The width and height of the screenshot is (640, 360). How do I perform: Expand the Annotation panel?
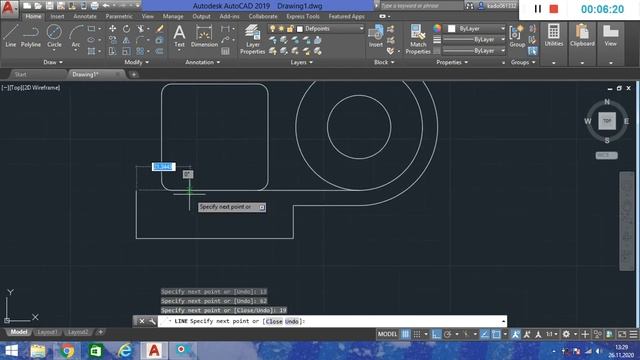tap(202, 62)
